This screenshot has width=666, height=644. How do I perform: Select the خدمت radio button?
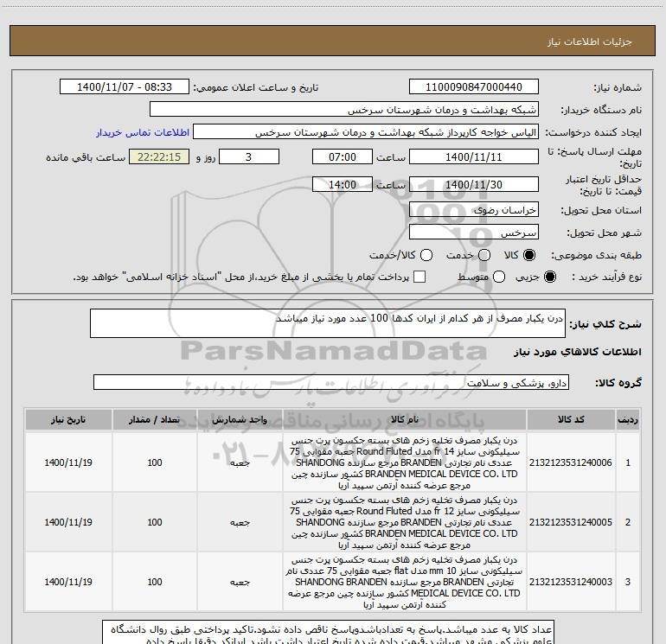pos(484,255)
